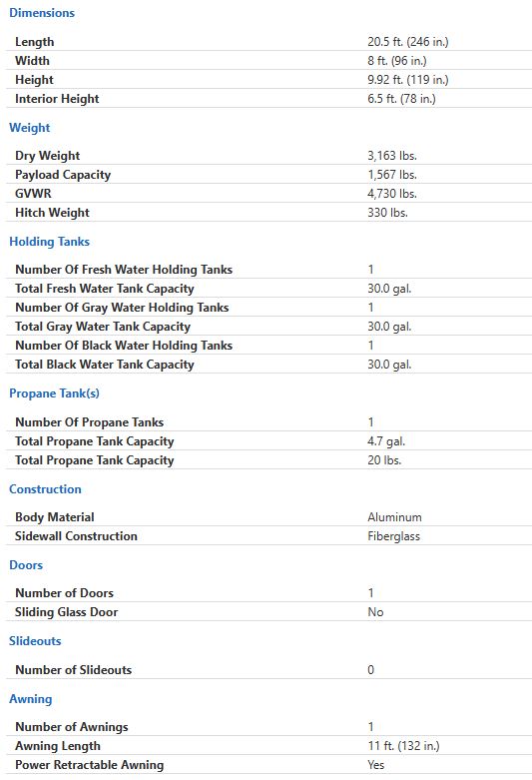Click Power Retractable Awning Yes value

376,765
